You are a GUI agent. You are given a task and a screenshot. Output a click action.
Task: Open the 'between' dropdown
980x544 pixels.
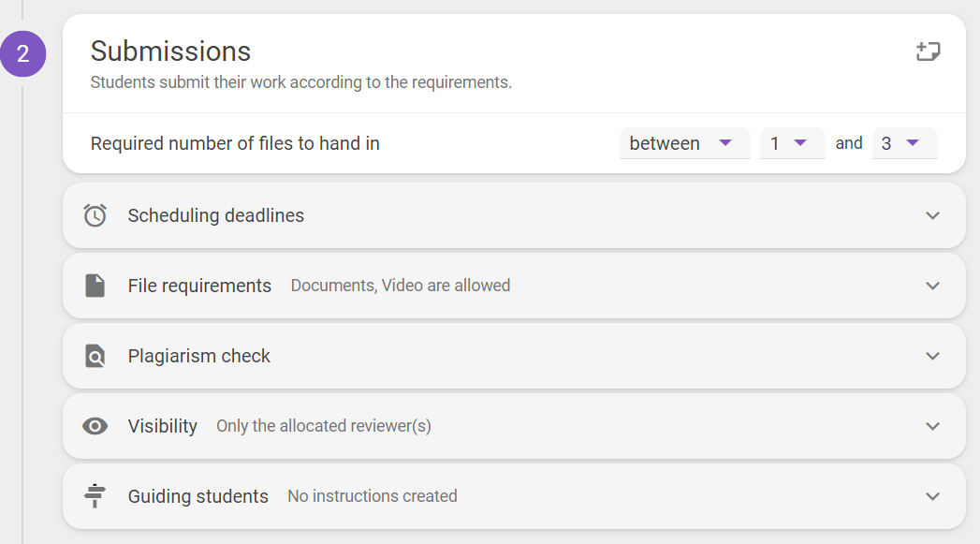[684, 143]
